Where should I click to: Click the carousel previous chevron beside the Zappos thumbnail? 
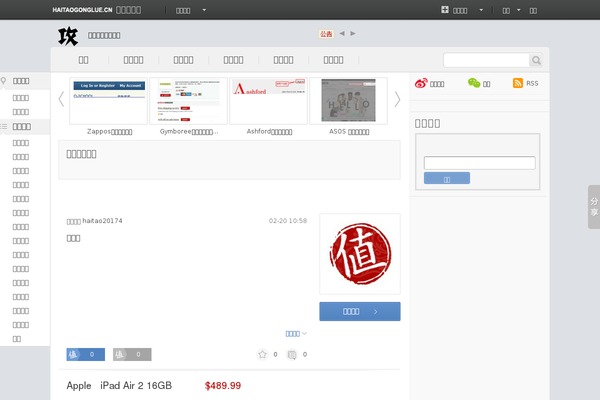click(61, 99)
